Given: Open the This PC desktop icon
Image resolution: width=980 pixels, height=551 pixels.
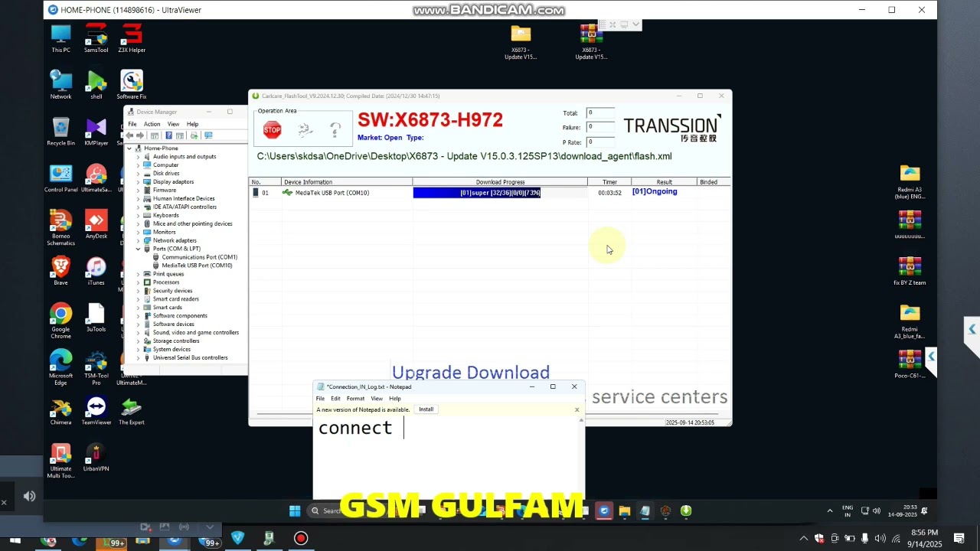Looking at the screenshot, I should [x=60, y=39].
